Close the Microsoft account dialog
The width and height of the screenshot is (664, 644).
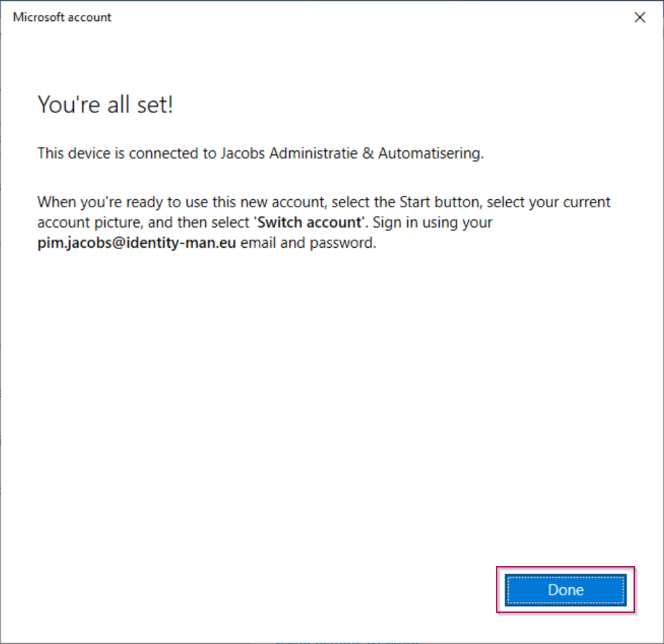639,18
